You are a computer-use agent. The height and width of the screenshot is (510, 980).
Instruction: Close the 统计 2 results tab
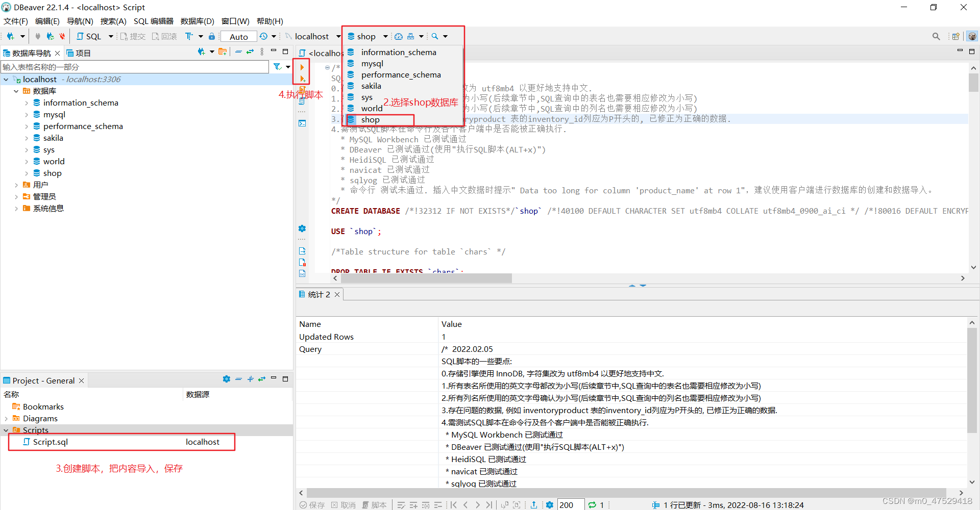(337, 294)
